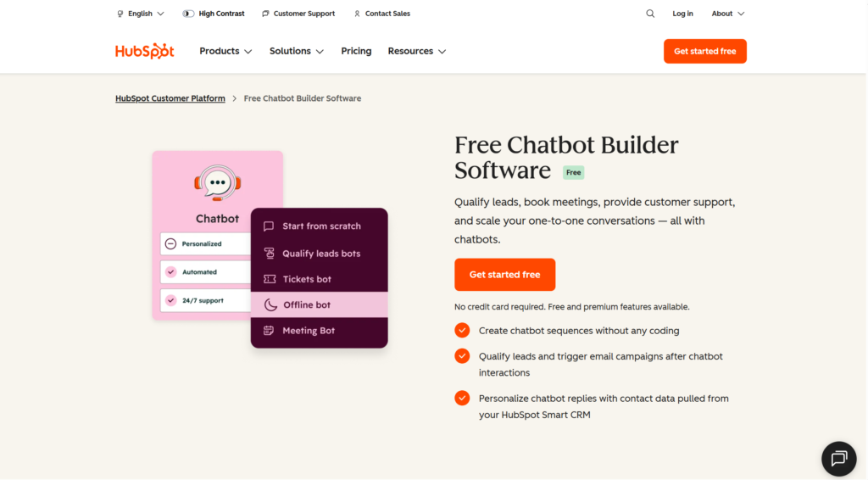Select Meeting Bot option

320,331
